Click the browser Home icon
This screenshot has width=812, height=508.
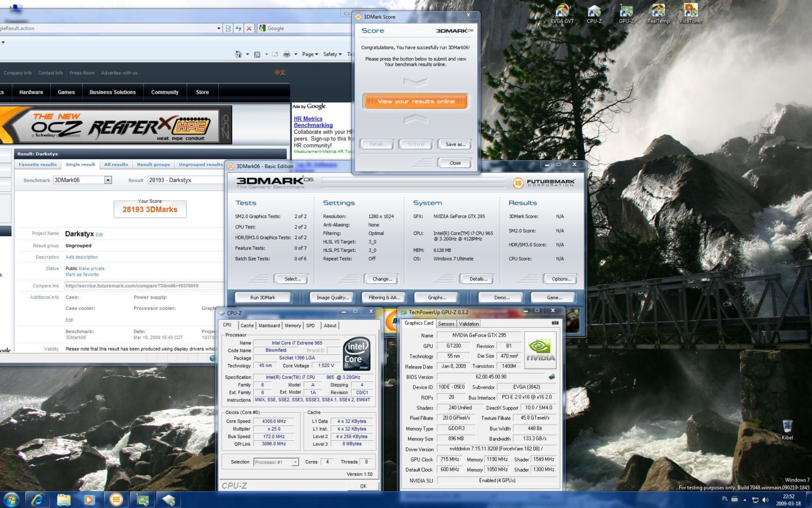click(238, 54)
